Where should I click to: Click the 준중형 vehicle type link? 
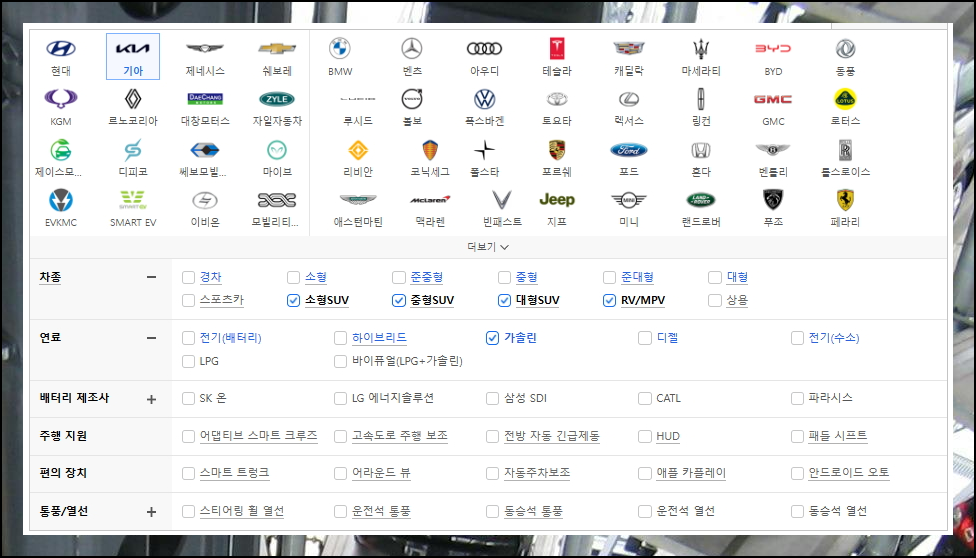coord(426,277)
